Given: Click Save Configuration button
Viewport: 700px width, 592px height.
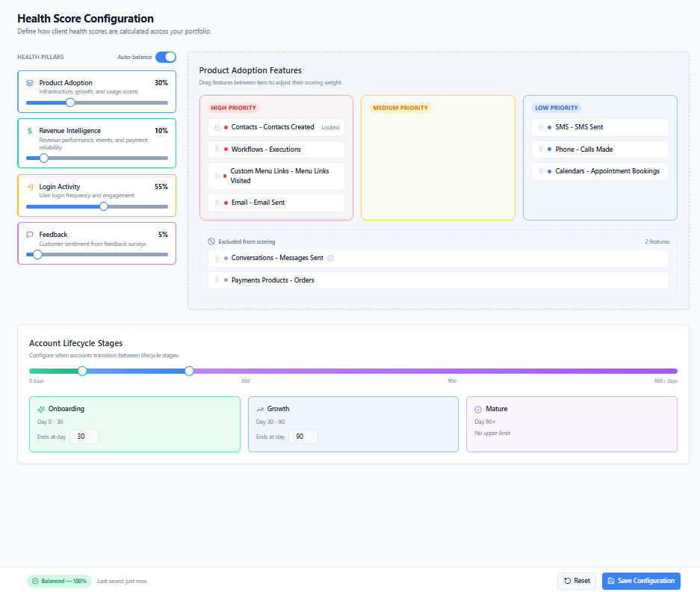Looking at the screenshot, I should point(641,581).
